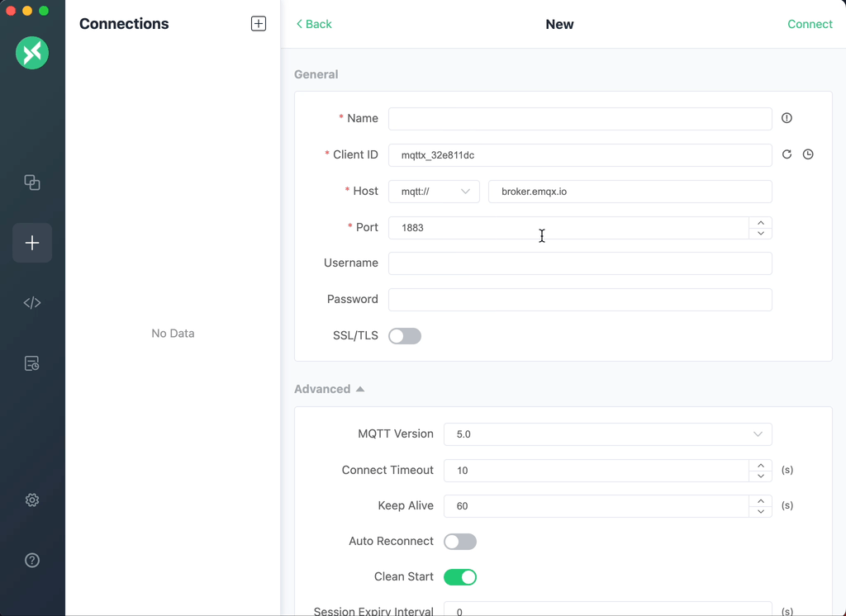
Task: Focus the Password input field
Action: [x=580, y=300]
